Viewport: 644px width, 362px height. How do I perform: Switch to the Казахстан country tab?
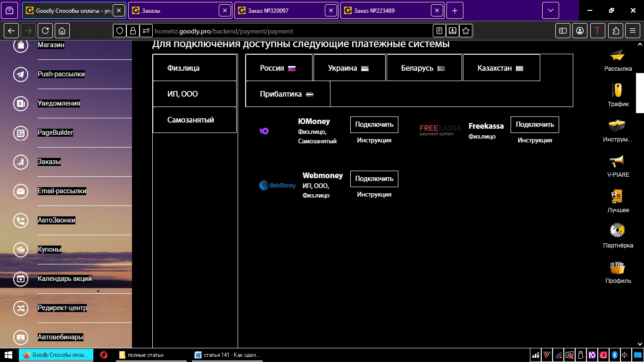[501, 68]
